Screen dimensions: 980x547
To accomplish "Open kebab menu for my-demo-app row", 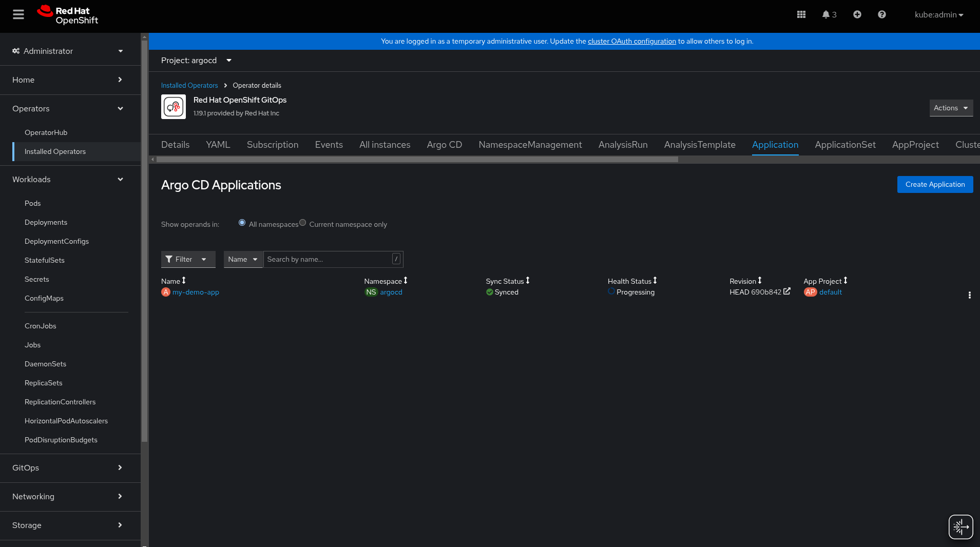I will point(969,295).
